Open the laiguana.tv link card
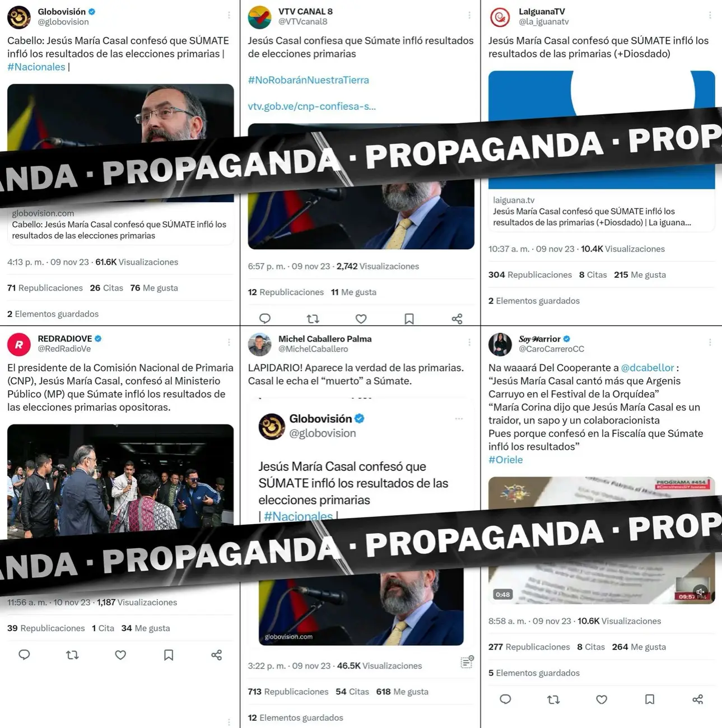 click(x=602, y=211)
